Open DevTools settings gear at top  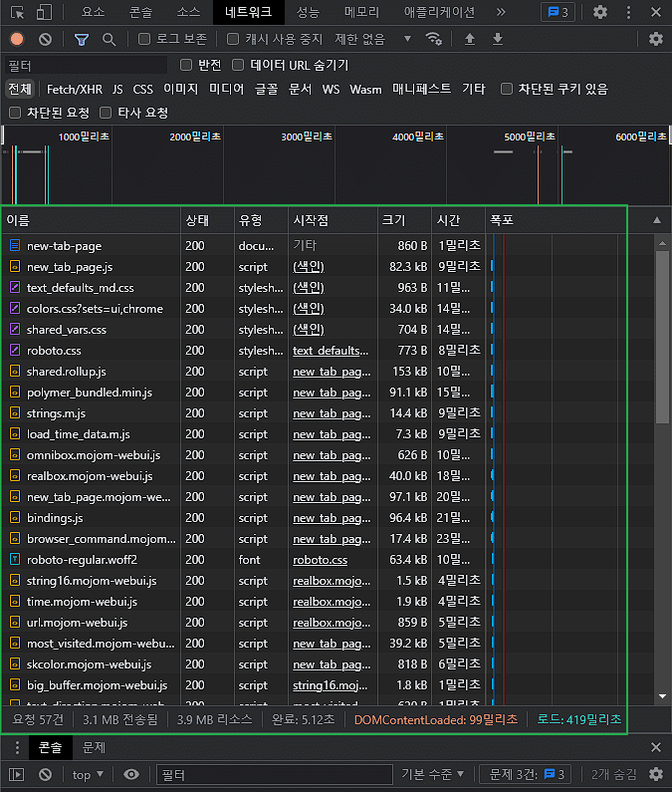point(599,12)
